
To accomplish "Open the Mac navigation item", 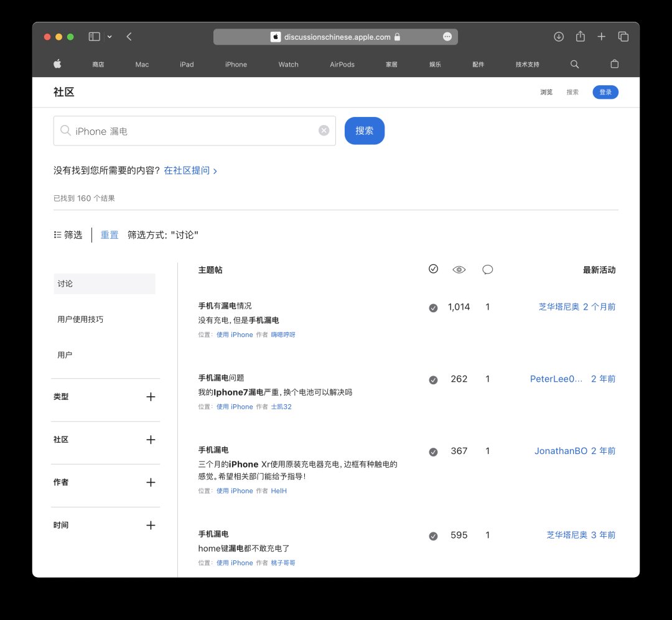I will click(x=142, y=64).
